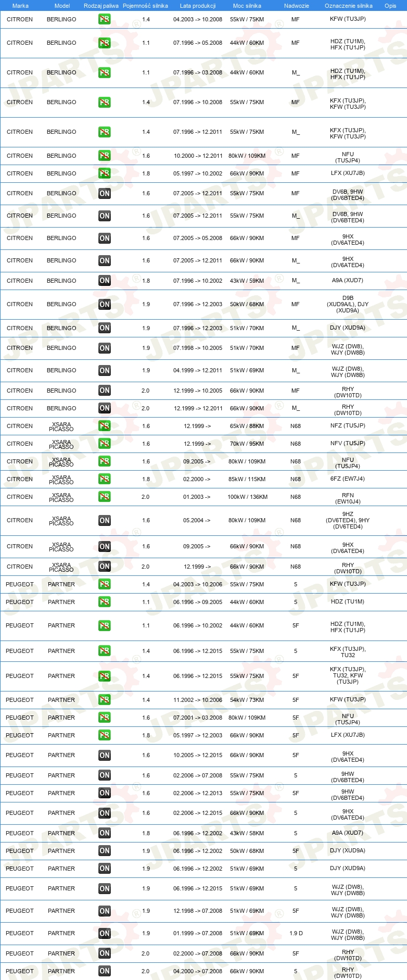Viewport: 407px width, 980px height.
Task: Select the diesel ON icon in the Berlingo 07.2005 -> 05.2008 row
Action: click(105, 238)
